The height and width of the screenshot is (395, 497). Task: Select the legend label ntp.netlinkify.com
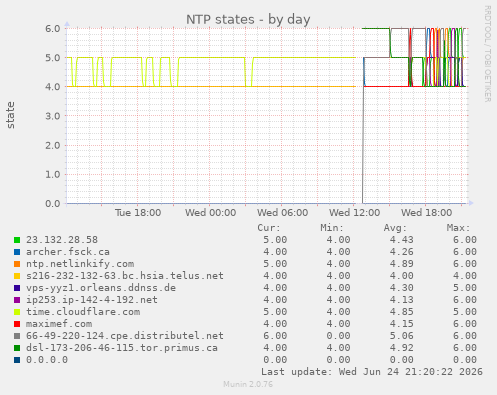coord(80,264)
